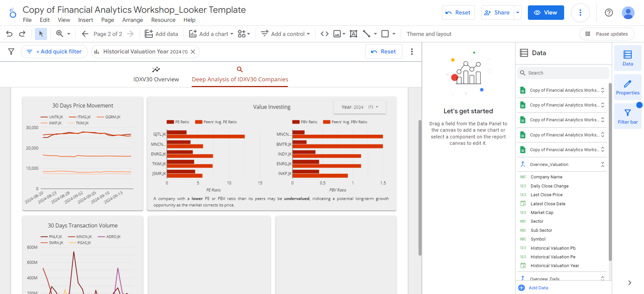This screenshot has width=644, height=294.
Task: Collapse the Overview_Valuation data source
Action: (602, 164)
